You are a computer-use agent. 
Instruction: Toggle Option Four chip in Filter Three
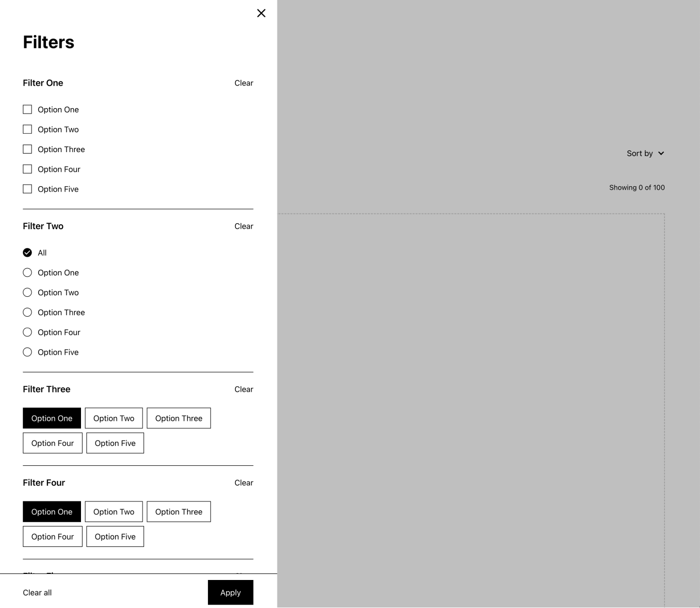(x=52, y=443)
